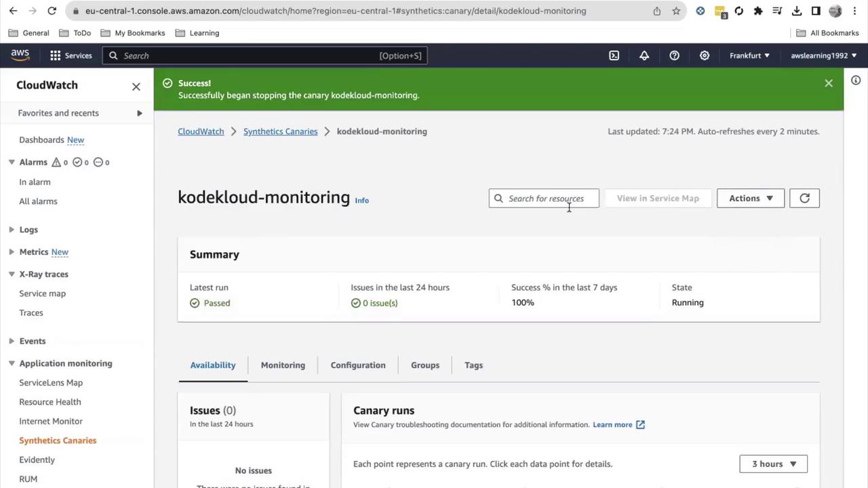Focus the Search for resources field
Viewport: 868px width, 488px height.
click(x=544, y=198)
